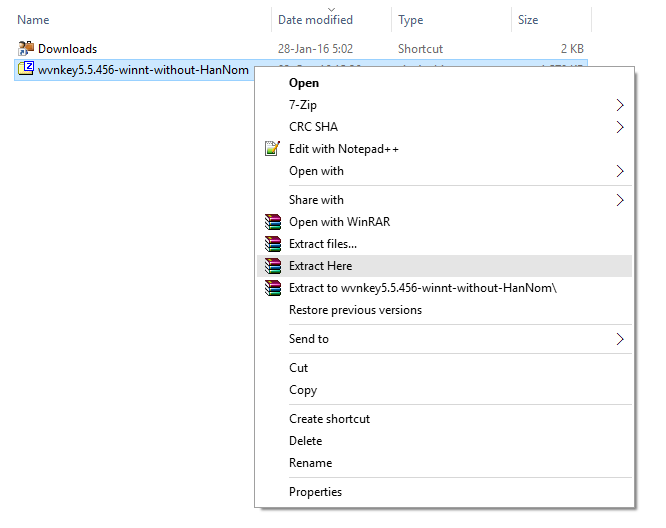Click the WinRAR icon beside Extract files
This screenshot has height=528, width=666.
(272, 244)
